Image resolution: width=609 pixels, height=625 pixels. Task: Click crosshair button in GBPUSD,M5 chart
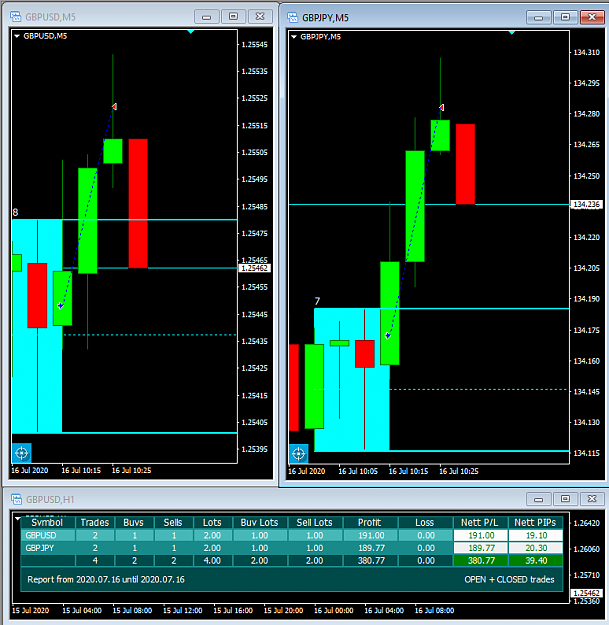click(22, 453)
